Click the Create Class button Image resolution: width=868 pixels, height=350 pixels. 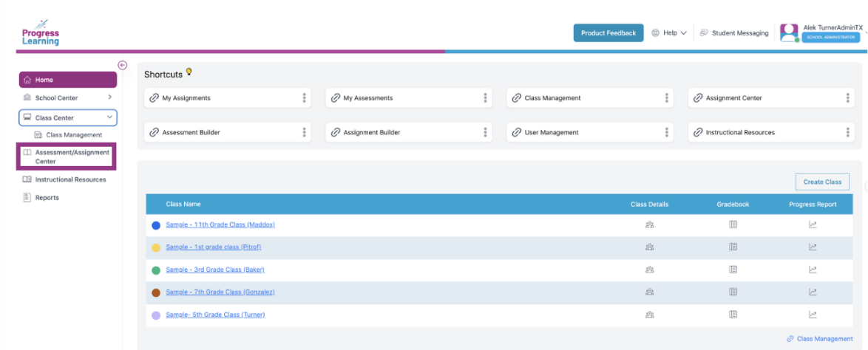pyautogui.click(x=822, y=182)
